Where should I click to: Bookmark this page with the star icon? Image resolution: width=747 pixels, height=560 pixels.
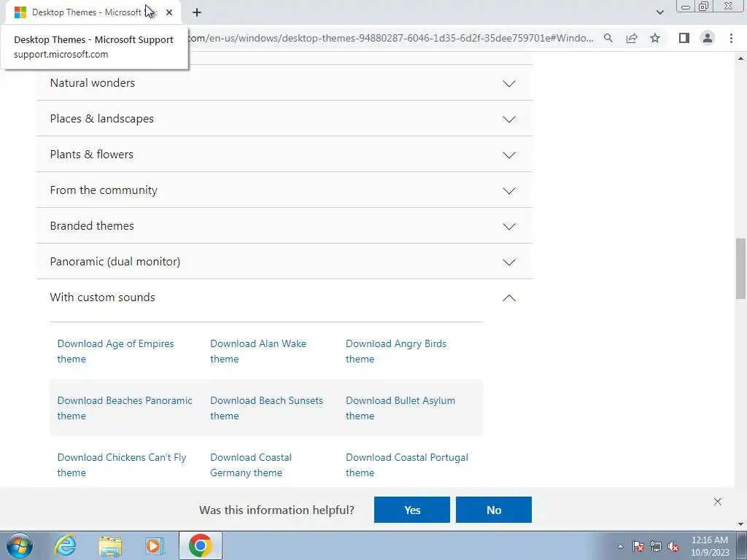(x=655, y=38)
